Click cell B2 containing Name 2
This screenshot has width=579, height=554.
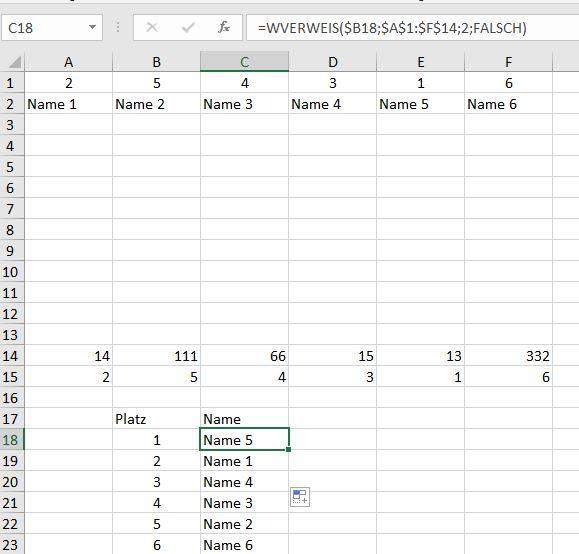coord(157,104)
